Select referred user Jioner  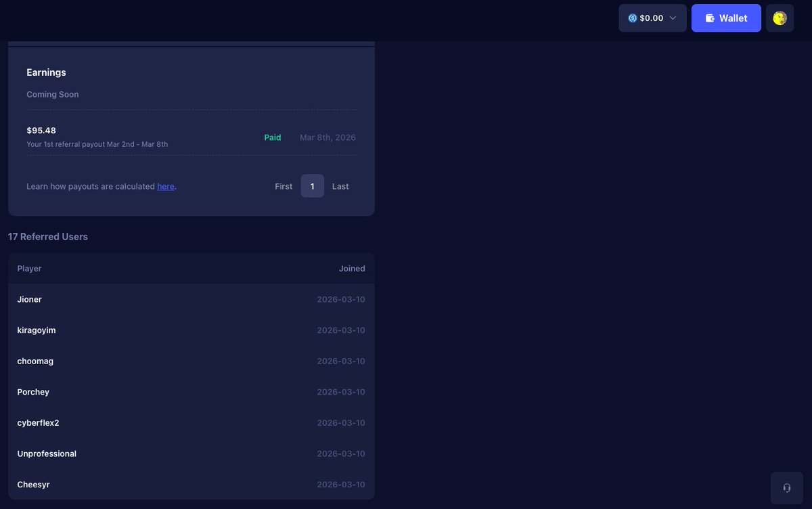(29, 299)
